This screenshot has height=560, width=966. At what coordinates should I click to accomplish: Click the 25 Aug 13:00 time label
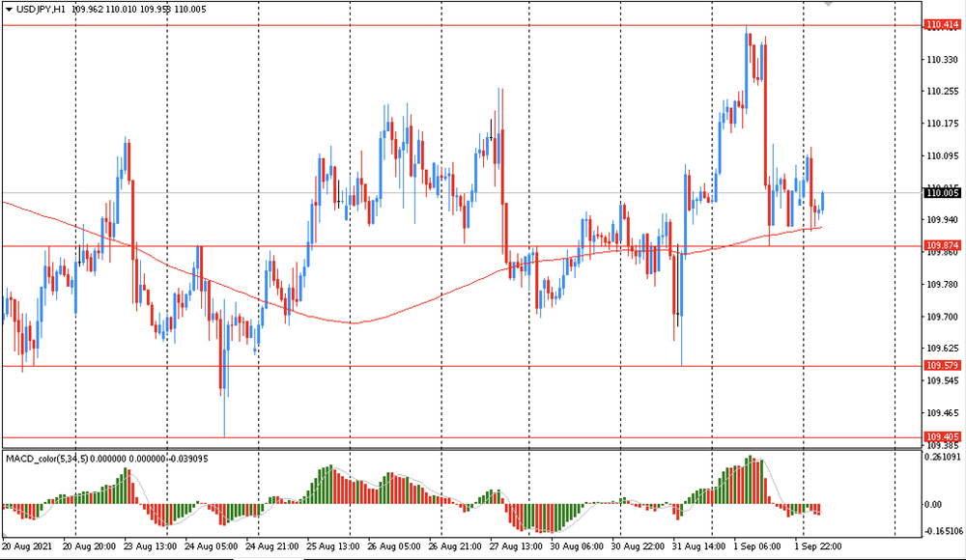[x=333, y=546]
